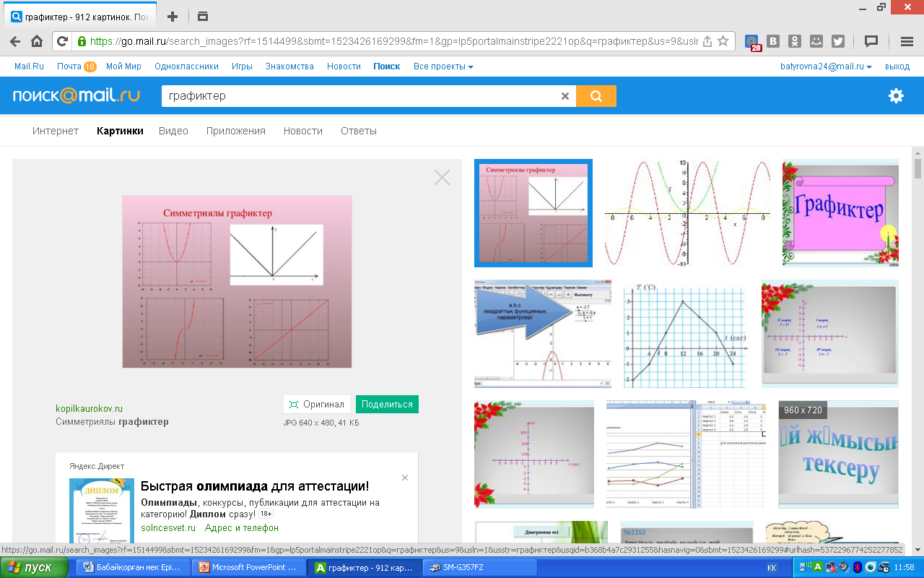Switch to the Интернет search tab
924x578 pixels.
pos(56,131)
